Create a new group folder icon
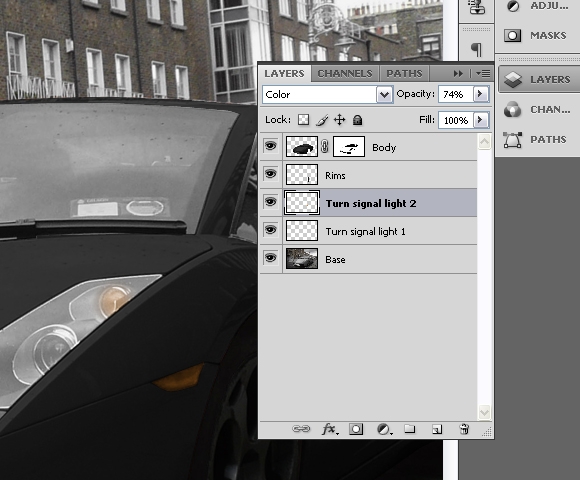 click(x=409, y=429)
